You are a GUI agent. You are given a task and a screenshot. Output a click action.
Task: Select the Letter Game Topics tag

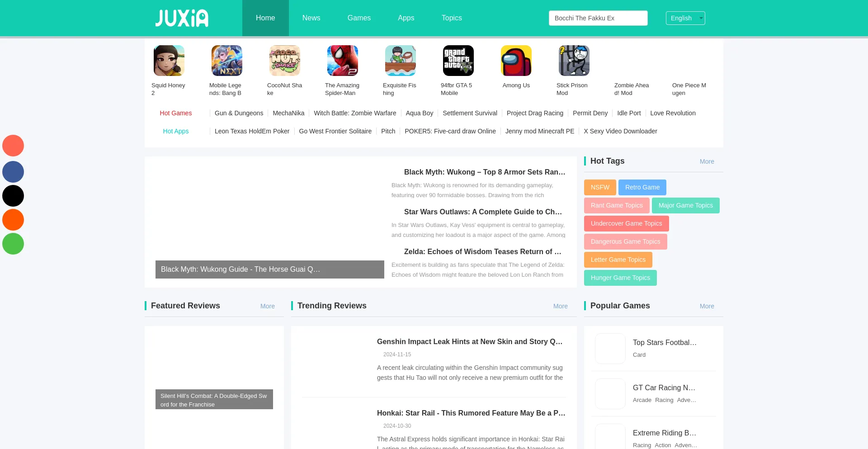tap(618, 260)
